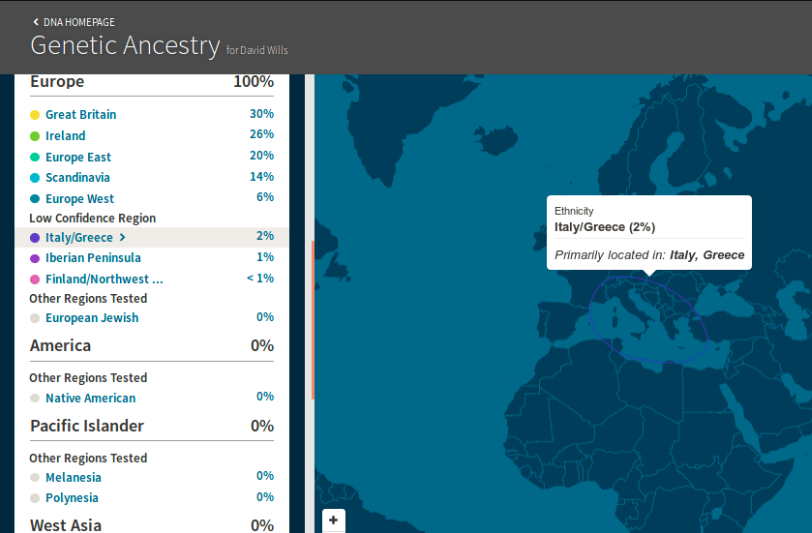This screenshot has width=812, height=533.
Task: Select the Ireland region
Action: pyautogui.click(x=65, y=136)
